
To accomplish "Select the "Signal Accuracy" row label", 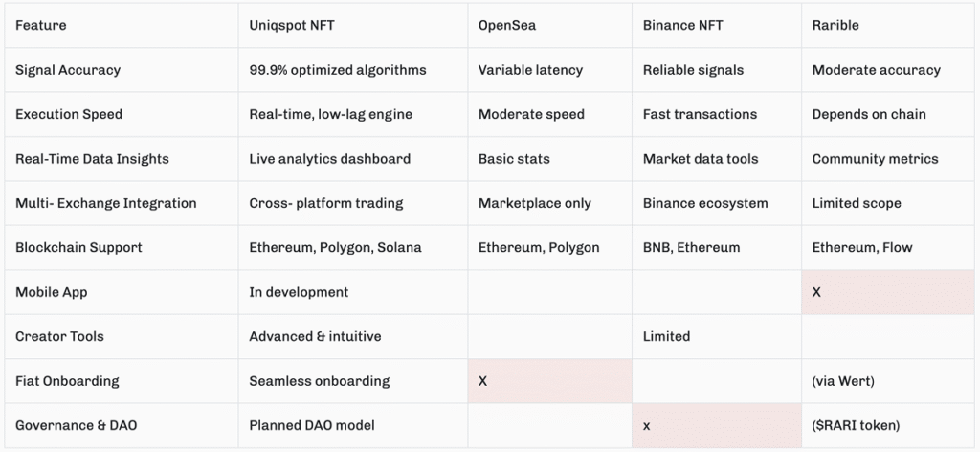I will pyautogui.click(x=68, y=70).
